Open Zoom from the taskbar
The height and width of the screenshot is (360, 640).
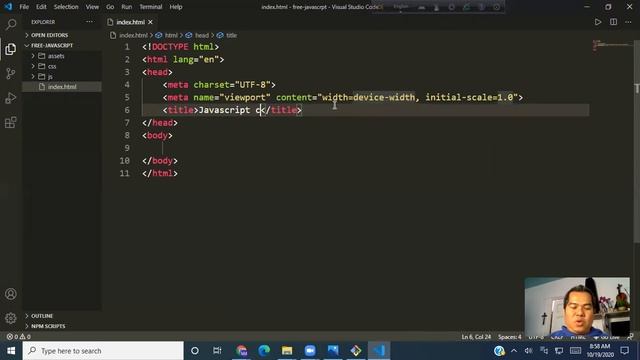pyautogui.click(x=310, y=351)
